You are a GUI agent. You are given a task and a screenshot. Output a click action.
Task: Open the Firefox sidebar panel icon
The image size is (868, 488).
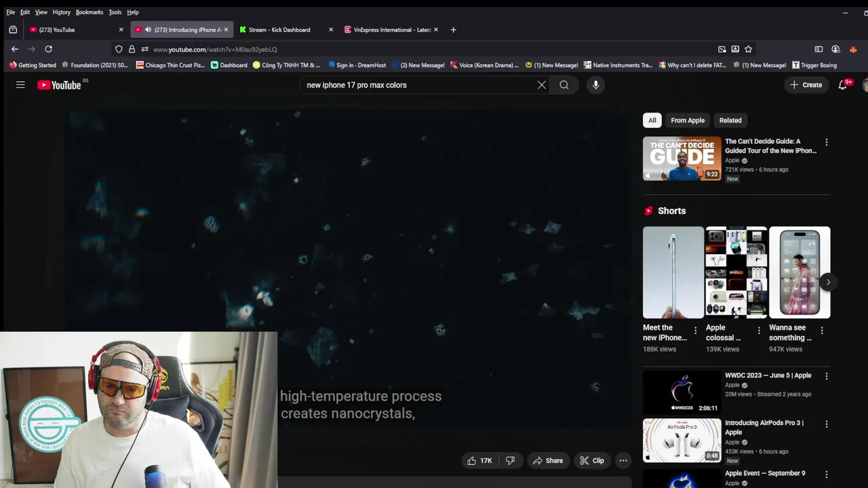(818, 49)
